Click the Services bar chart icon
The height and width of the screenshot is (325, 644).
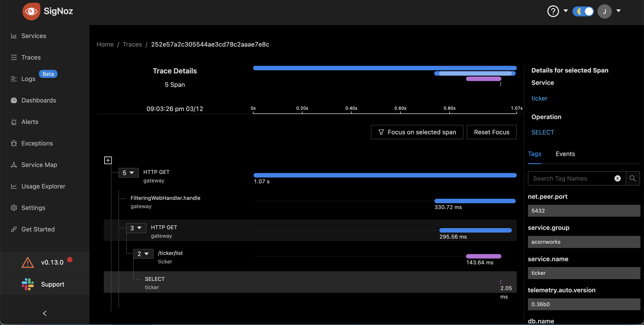pyautogui.click(x=14, y=36)
